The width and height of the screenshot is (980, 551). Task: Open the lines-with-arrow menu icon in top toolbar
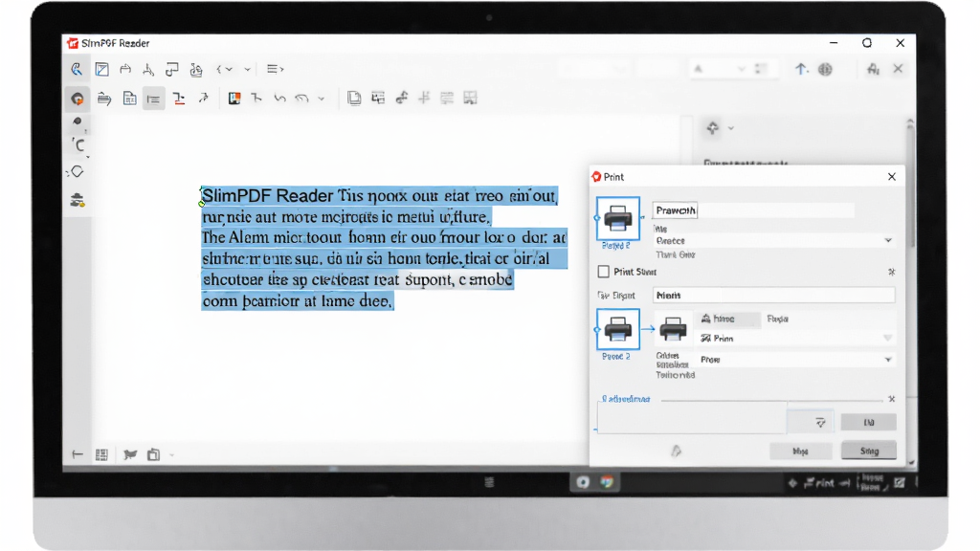(275, 69)
